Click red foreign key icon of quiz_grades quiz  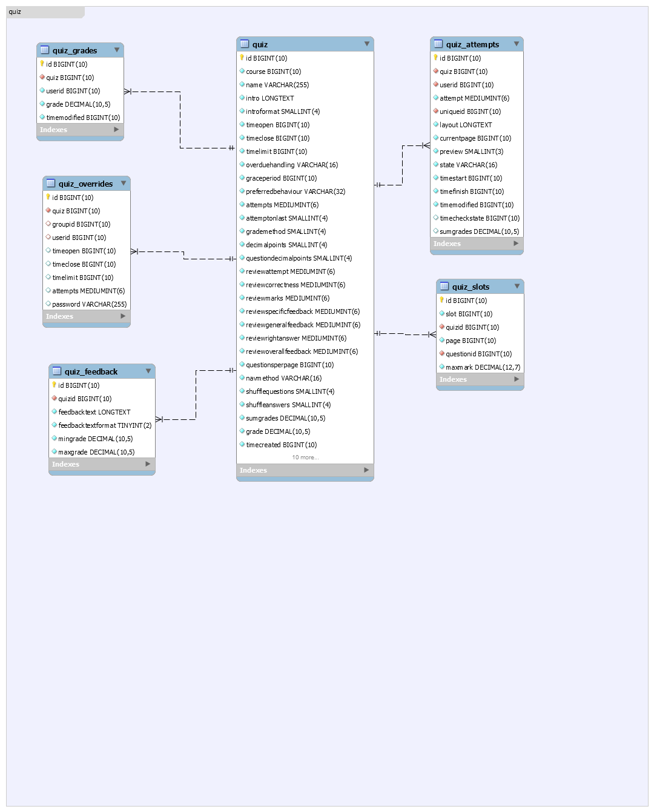click(x=42, y=77)
